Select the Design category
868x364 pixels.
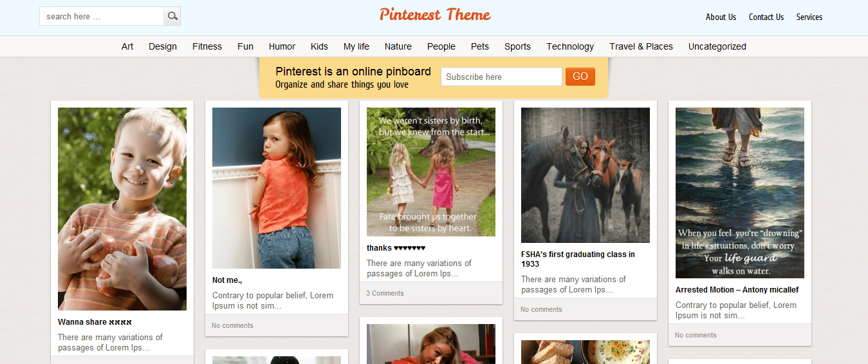pos(163,46)
